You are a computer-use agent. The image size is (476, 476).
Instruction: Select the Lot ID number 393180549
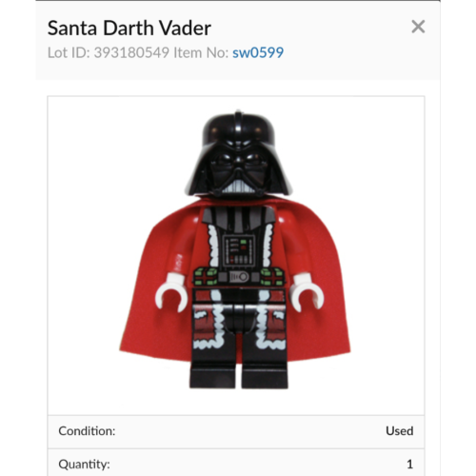point(131,52)
